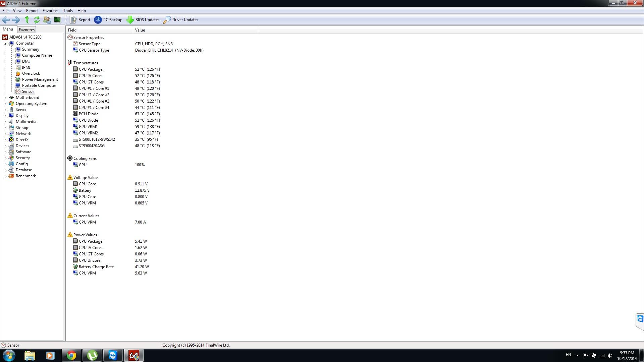Open the Windows Start menu
Image resolution: width=644 pixels, height=362 pixels.
pos(9,355)
